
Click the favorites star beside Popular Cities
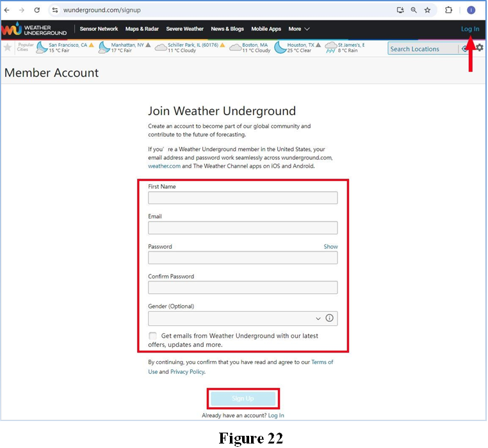[8, 47]
